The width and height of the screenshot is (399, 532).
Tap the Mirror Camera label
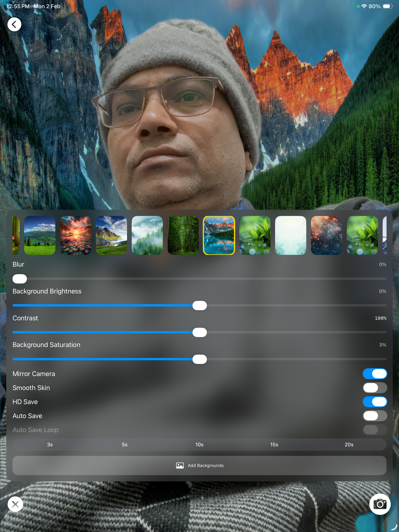(x=34, y=374)
